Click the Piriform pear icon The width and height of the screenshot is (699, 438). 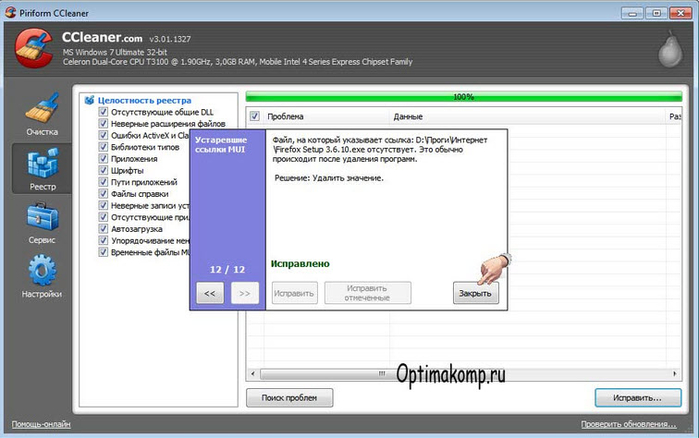[x=670, y=49]
